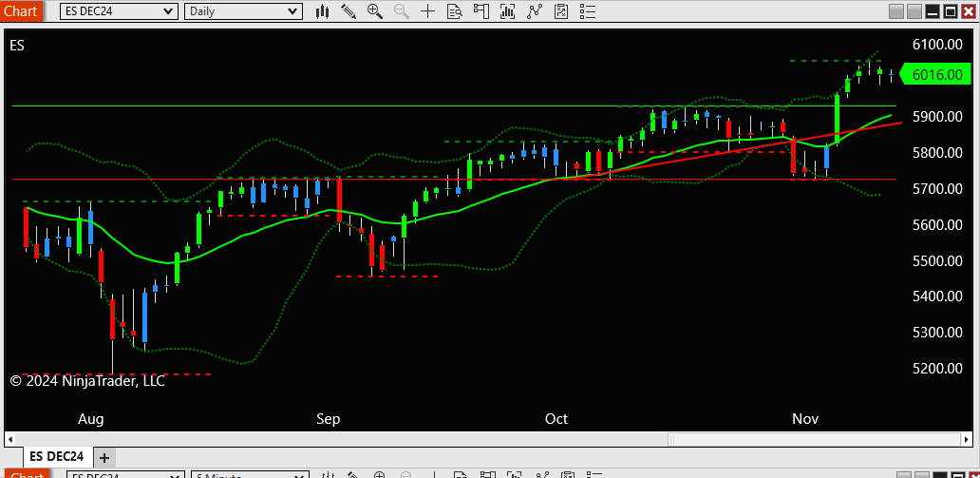Click the 5900.00 price axis label
This screenshot has width=980, height=478.
[936, 117]
